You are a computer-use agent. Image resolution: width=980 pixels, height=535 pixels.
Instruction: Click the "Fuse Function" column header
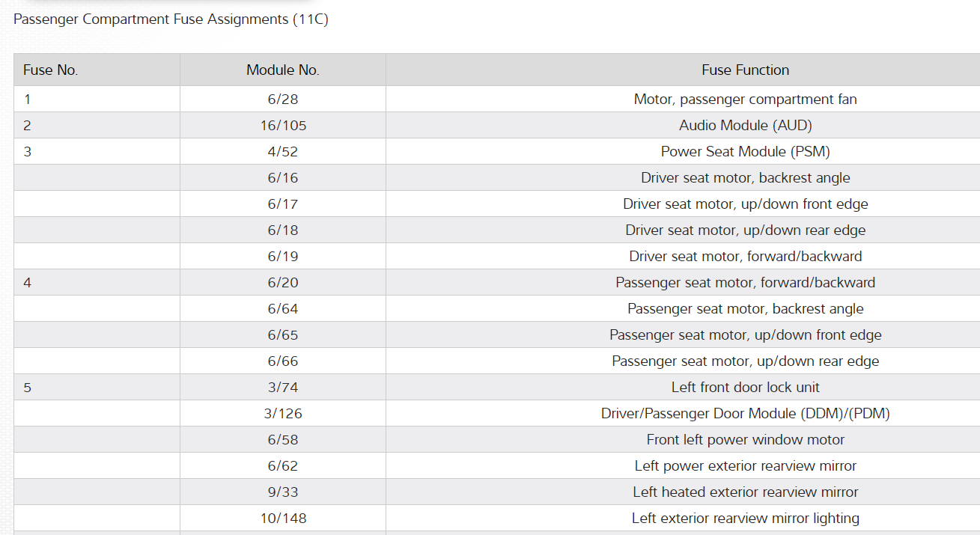[x=745, y=70]
